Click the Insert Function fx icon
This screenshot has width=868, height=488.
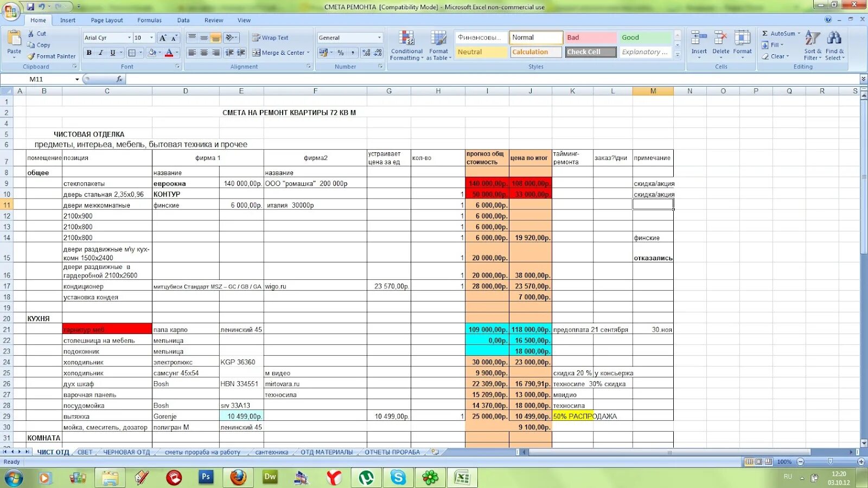coord(119,79)
